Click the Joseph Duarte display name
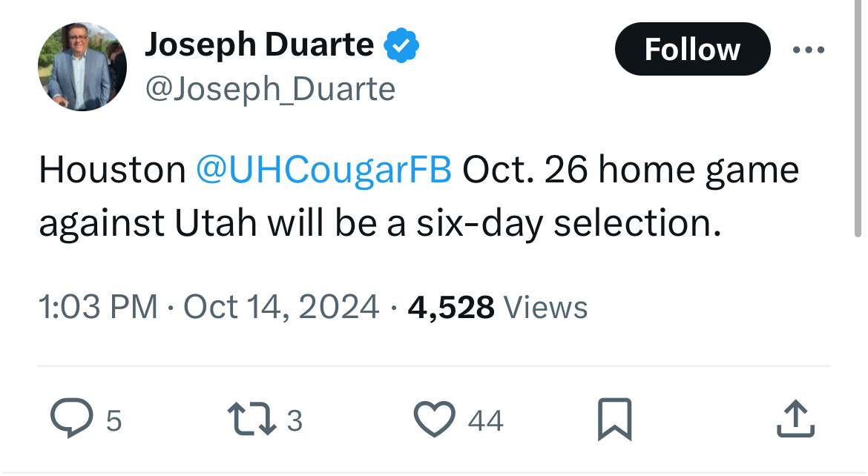 pyautogui.click(x=259, y=45)
